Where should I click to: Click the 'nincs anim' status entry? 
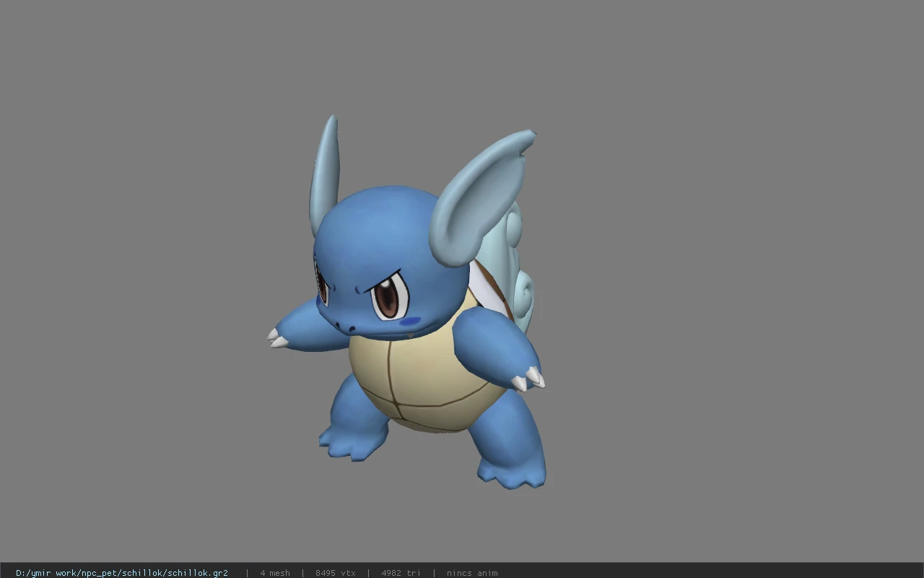point(472,573)
